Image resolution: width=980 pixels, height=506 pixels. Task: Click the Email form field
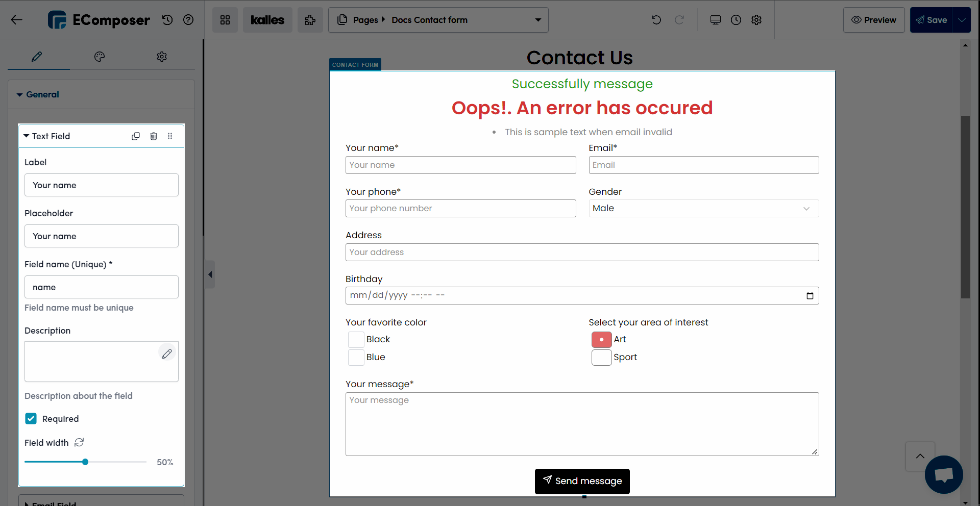pos(704,165)
